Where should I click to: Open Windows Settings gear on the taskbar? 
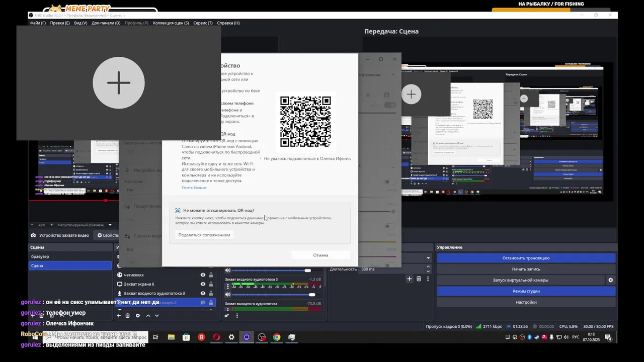tap(231, 337)
